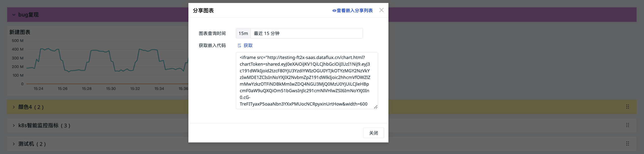Click the 15m time range badge

[x=243, y=33]
